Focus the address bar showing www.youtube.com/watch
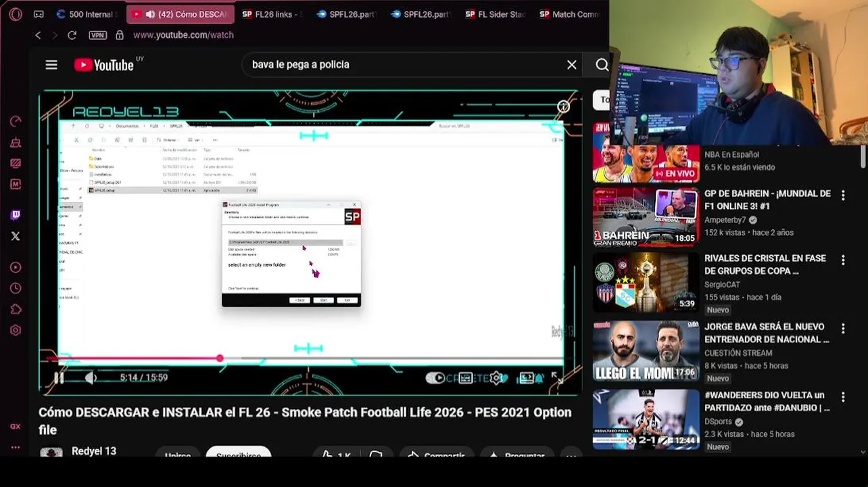The image size is (868, 487). pos(183,35)
